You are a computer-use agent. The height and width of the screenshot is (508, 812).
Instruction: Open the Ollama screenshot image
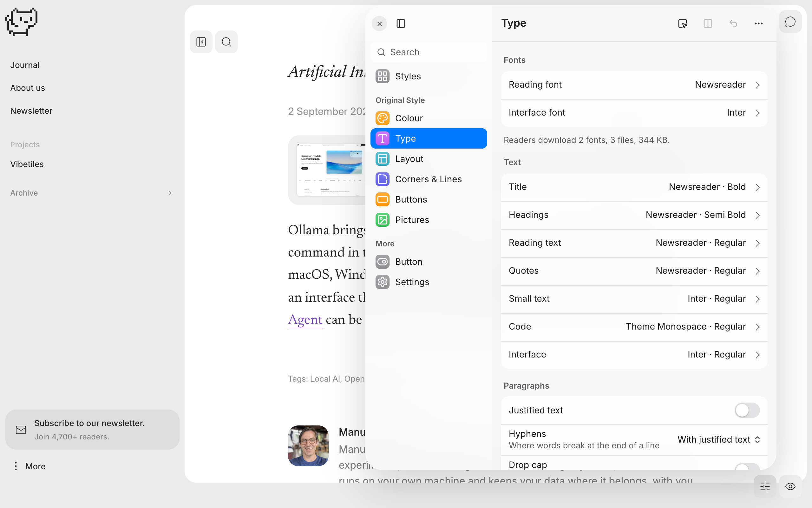tap(327, 170)
